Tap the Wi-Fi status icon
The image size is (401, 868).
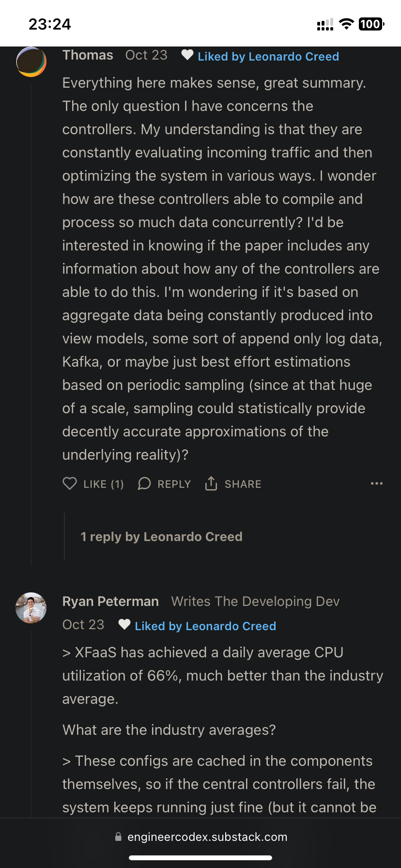[346, 24]
